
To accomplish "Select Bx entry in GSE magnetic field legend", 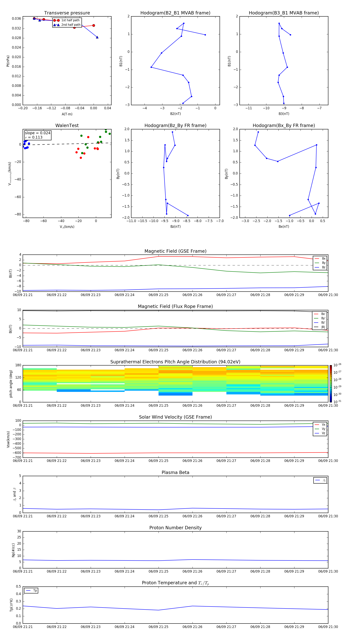I will [320, 259].
